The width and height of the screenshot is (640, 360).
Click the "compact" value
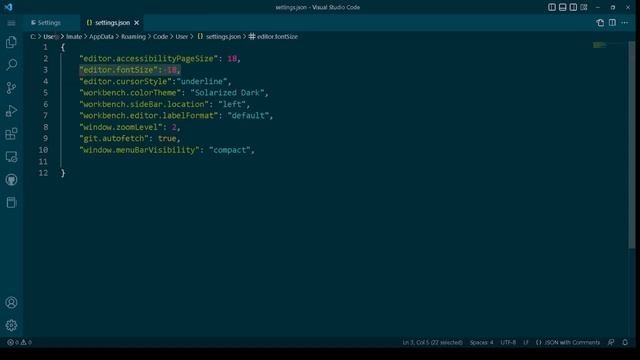[229, 150]
